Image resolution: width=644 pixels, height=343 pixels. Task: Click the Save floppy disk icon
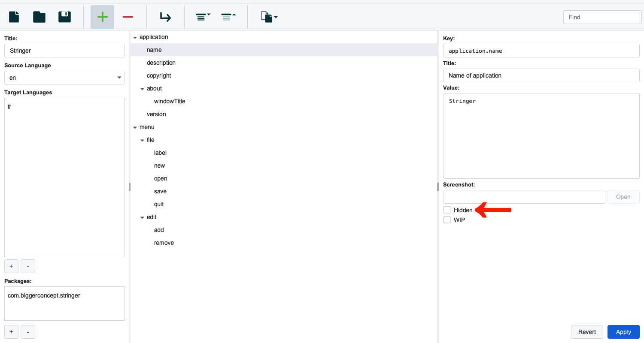(x=64, y=17)
